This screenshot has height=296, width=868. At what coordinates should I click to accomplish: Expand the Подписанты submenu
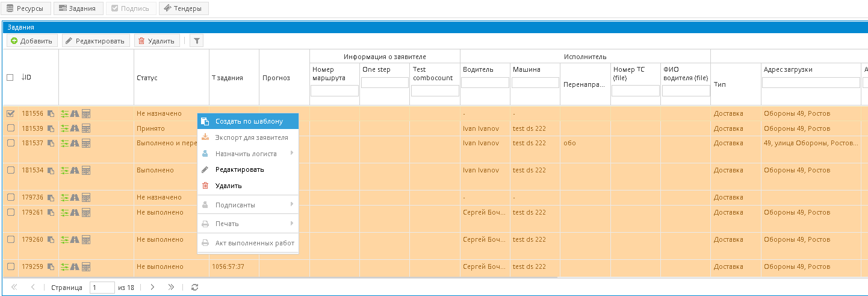point(248,205)
